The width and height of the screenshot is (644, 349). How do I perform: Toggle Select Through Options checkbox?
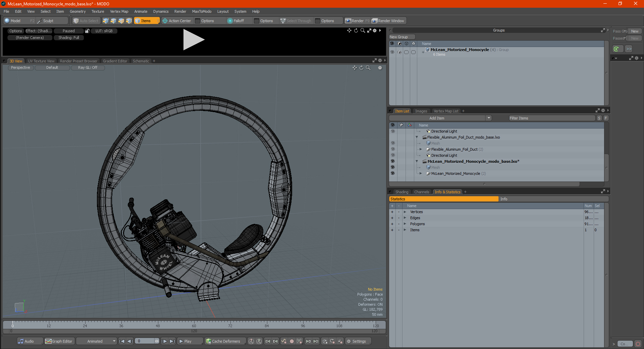coord(318,21)
